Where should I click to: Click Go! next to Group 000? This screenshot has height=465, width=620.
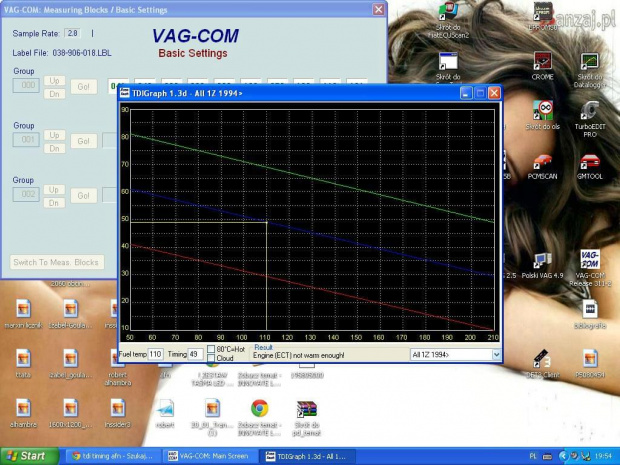[84, 87]
